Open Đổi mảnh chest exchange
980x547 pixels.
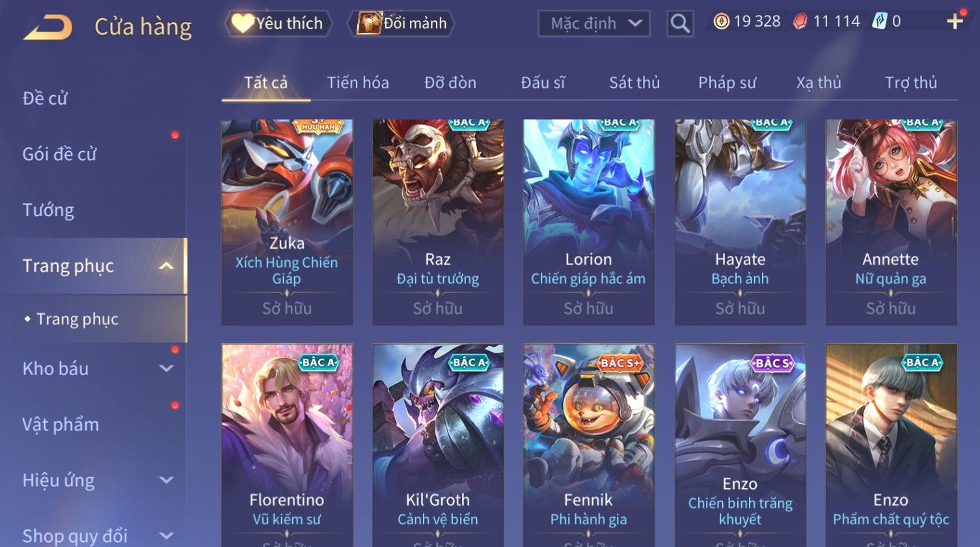click(402, 23)
